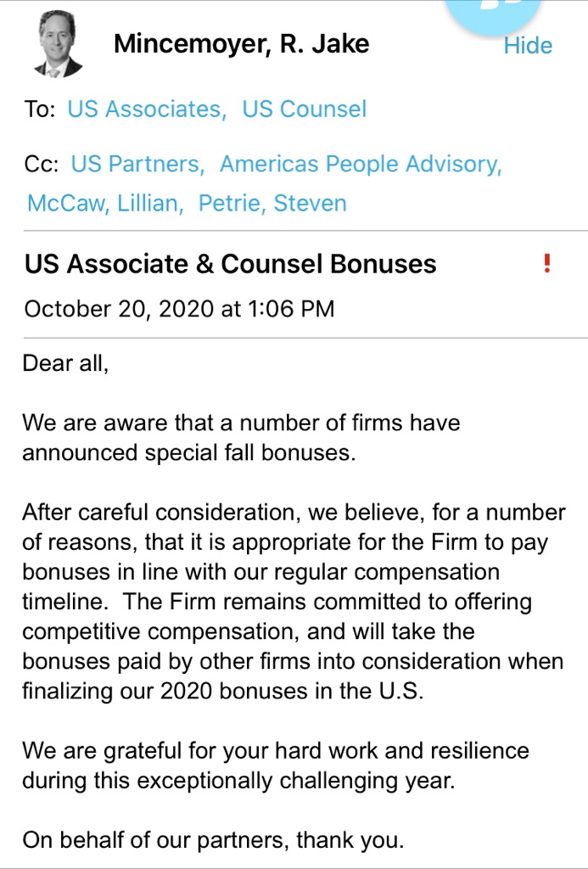The width and height of the screenshot is (588, 869).
Task: Open the US Associates recipient group
Action: point(147,109)
